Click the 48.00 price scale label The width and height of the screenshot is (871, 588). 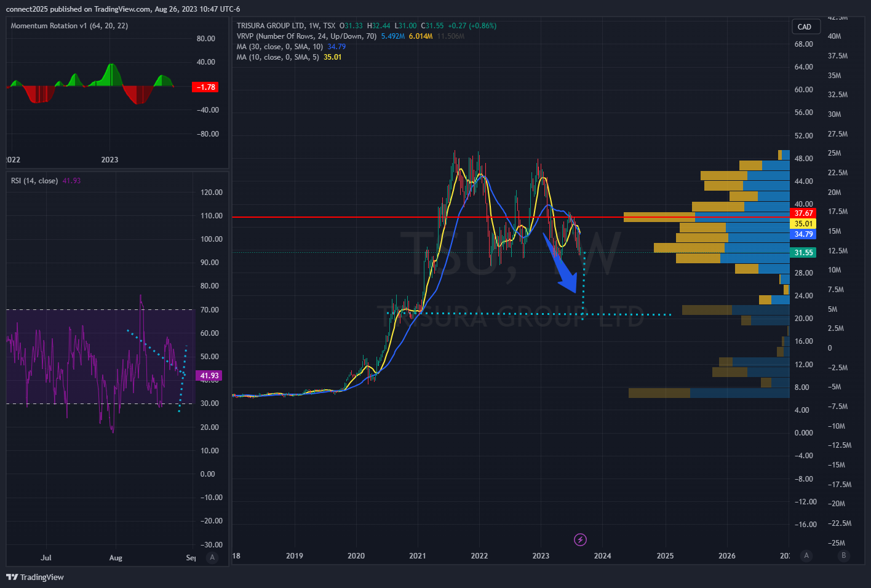pos(804,159)
